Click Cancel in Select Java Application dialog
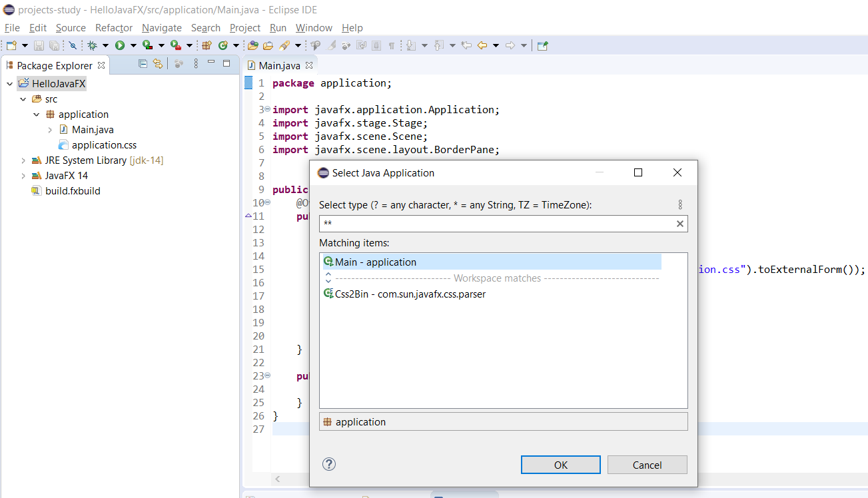 tap(648, 465)
